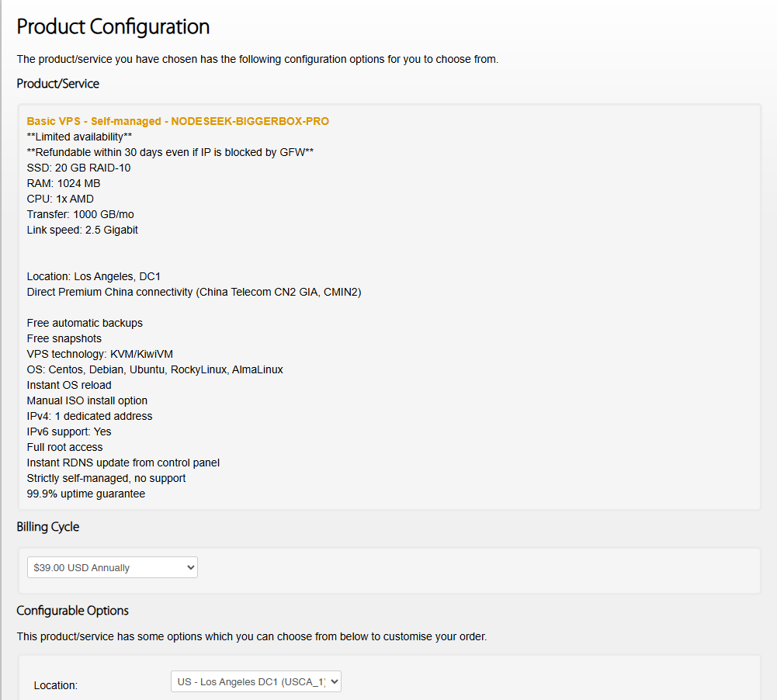This screenshot has height=700, width=777.
Task: Click the Free automatic backups line
Action: [85, 323]
